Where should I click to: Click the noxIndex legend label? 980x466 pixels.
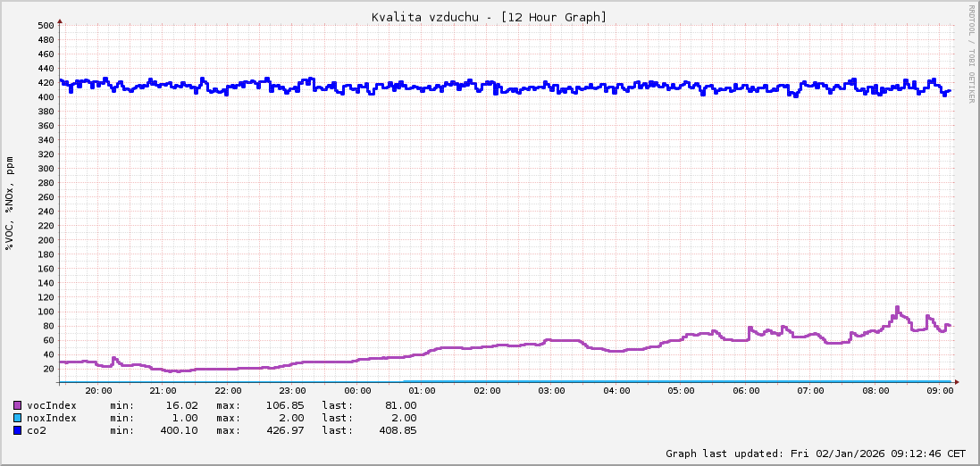click(x=52, y=418)
